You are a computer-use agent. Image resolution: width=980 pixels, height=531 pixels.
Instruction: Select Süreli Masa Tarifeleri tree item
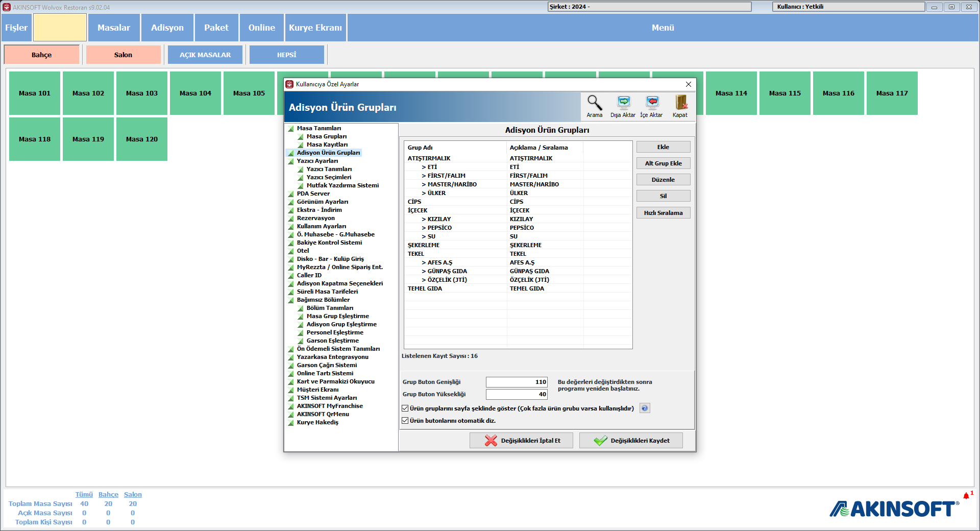328,292
